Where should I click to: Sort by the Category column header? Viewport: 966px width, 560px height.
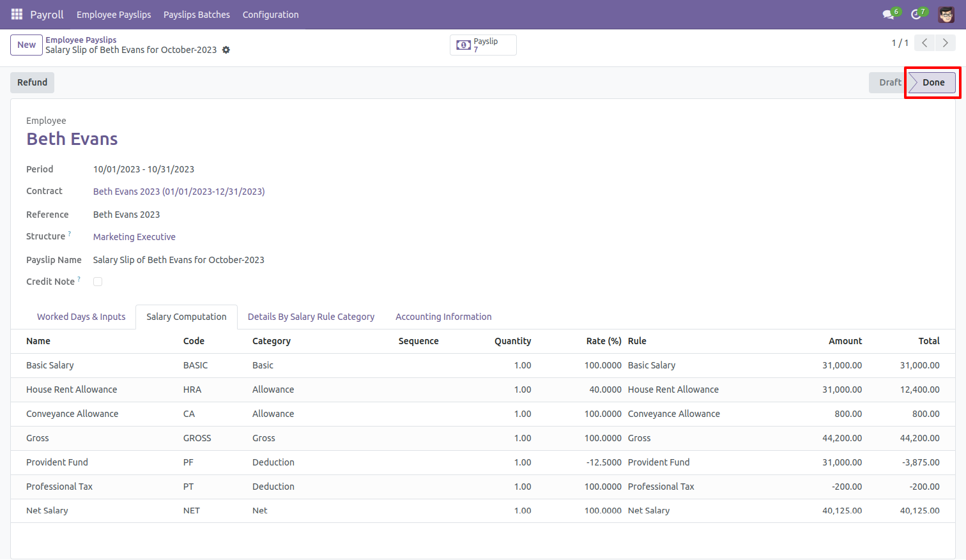tap(272, 341)
